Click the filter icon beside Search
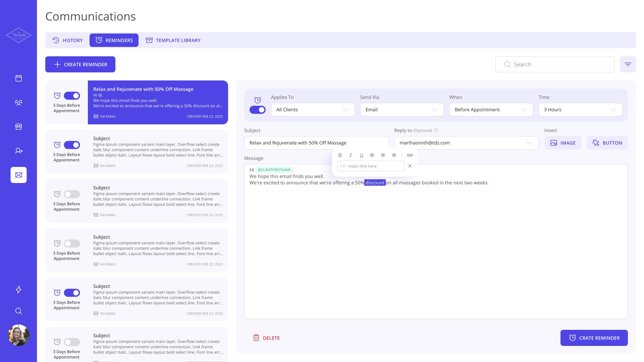644x362 pixels. pyautogui.click(x=628, y=64)
